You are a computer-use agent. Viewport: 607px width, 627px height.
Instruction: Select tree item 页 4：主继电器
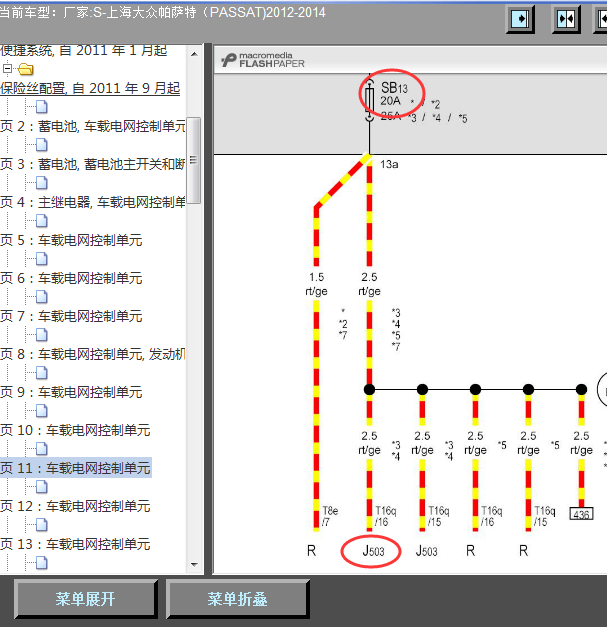[x=93, y=202]
